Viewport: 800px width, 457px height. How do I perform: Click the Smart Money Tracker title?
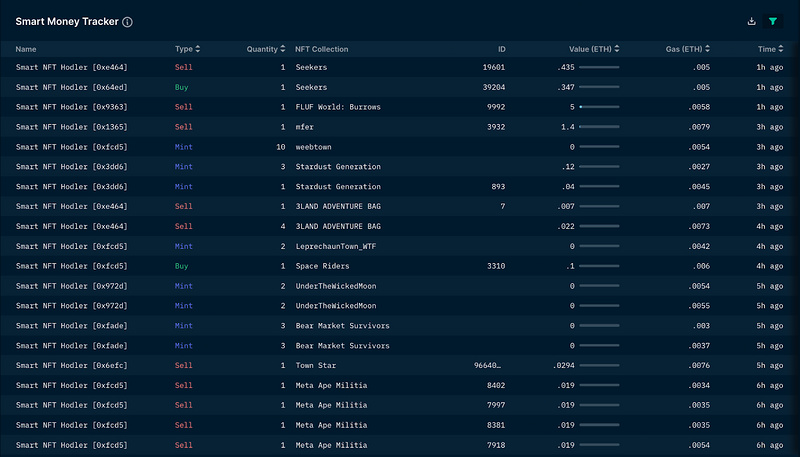(67, 22)
